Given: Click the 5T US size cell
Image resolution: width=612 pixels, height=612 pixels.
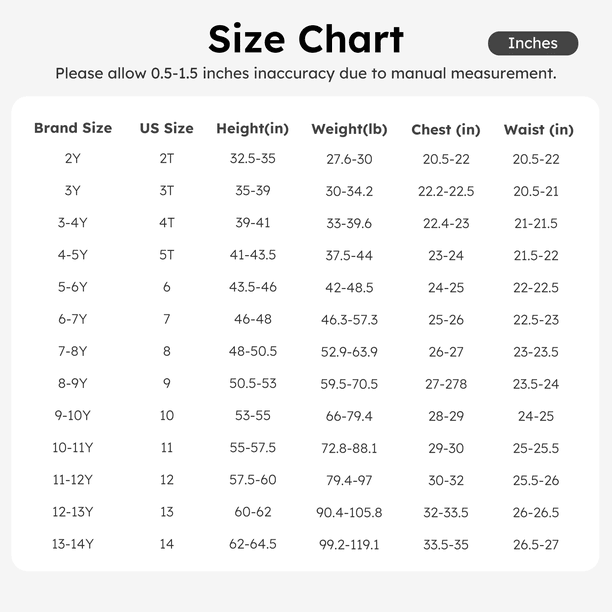Looking at the screenshot, I should pos(166,255).
